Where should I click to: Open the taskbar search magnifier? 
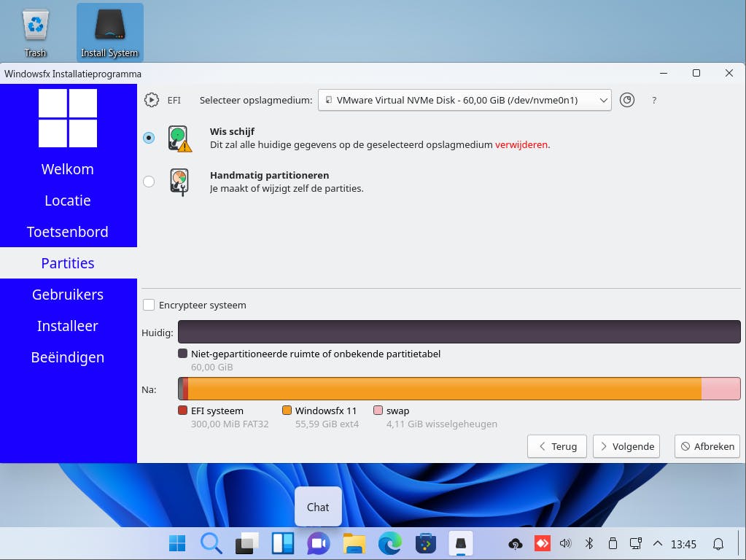211,543
